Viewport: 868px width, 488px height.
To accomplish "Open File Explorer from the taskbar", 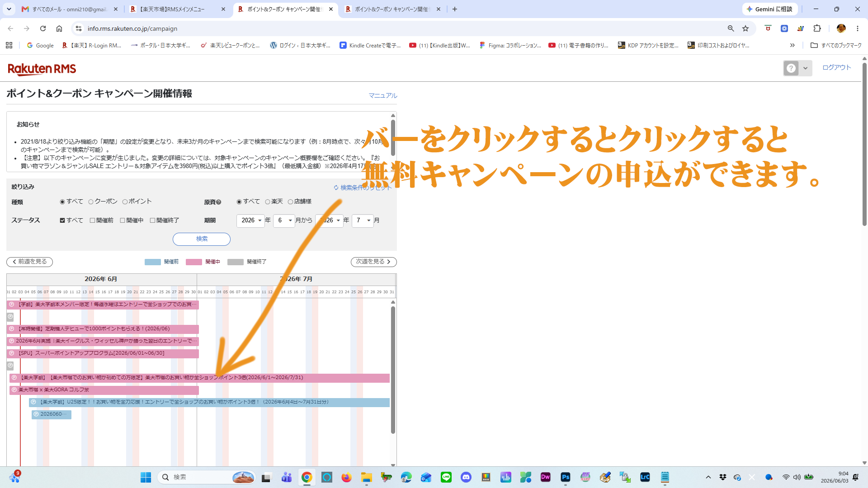I will point(367,477).
